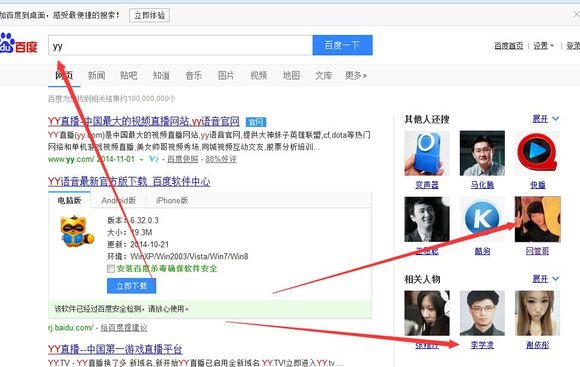Open YY直播--中国第一游戏直播平台 result

[x=115, y=349]
